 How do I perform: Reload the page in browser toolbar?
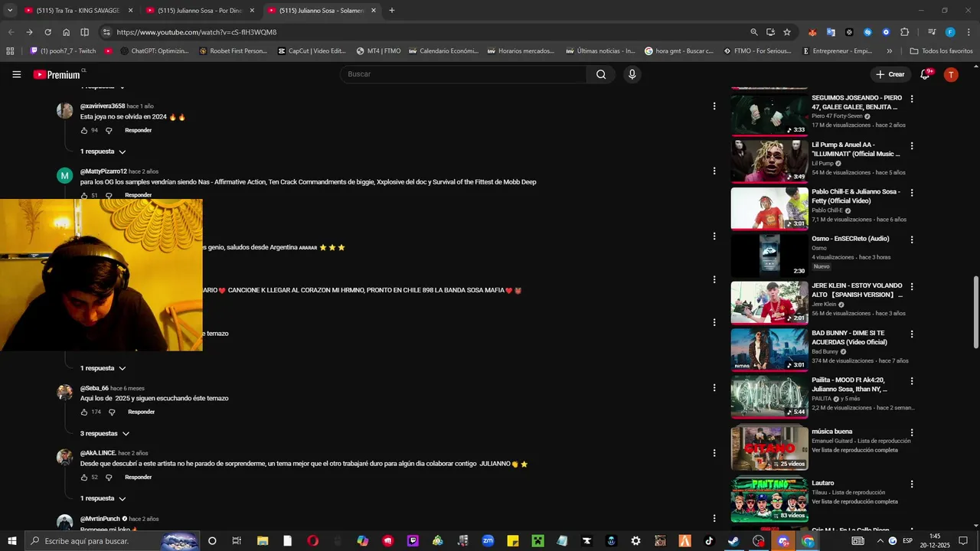[47, 32]
